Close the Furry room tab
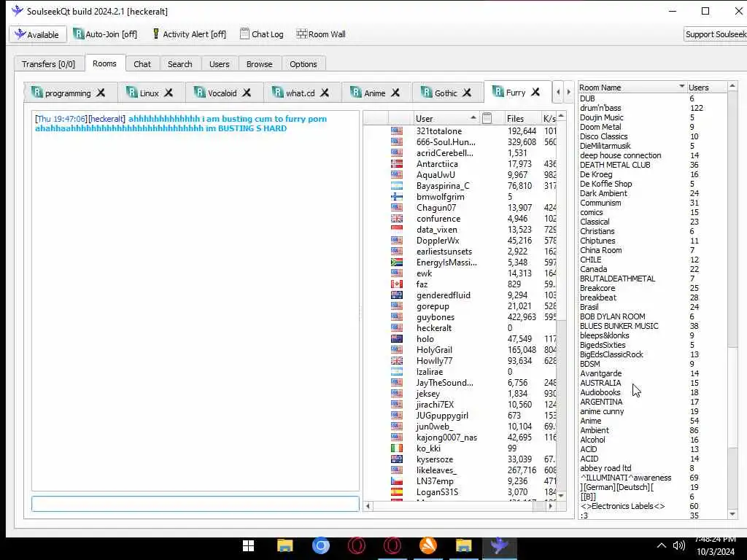The image size is (747, 560). pyautogui.click(x=535, y=92)
